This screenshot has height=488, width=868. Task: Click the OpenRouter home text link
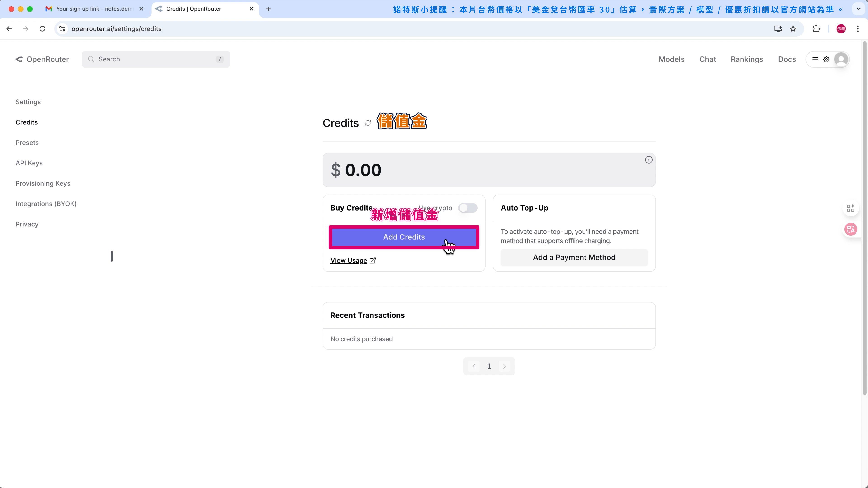point(47,59)
